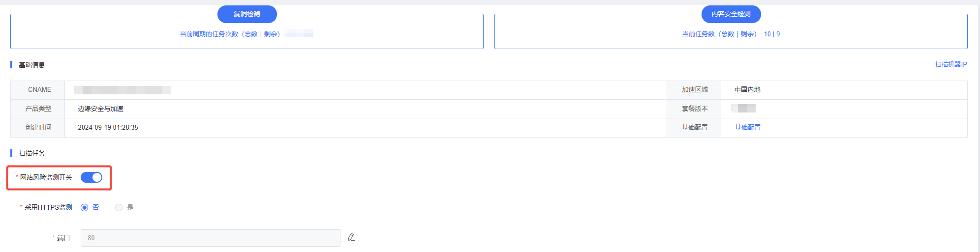
Task: Click the port input field showing 80
Action: pos(211,238)
